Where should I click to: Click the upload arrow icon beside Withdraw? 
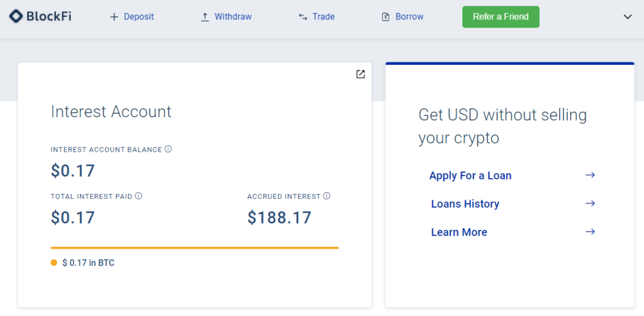[205, 17]
